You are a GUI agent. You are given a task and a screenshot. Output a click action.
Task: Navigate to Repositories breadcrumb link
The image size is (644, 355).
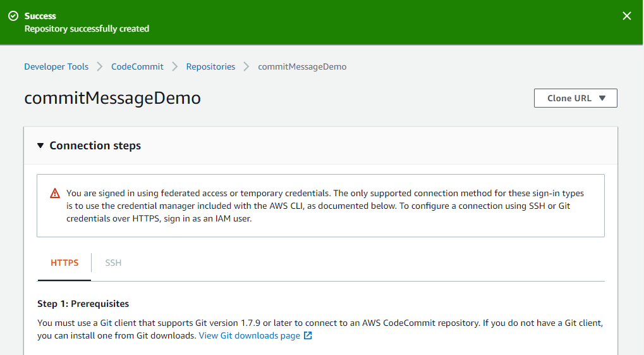coord(210,66)
